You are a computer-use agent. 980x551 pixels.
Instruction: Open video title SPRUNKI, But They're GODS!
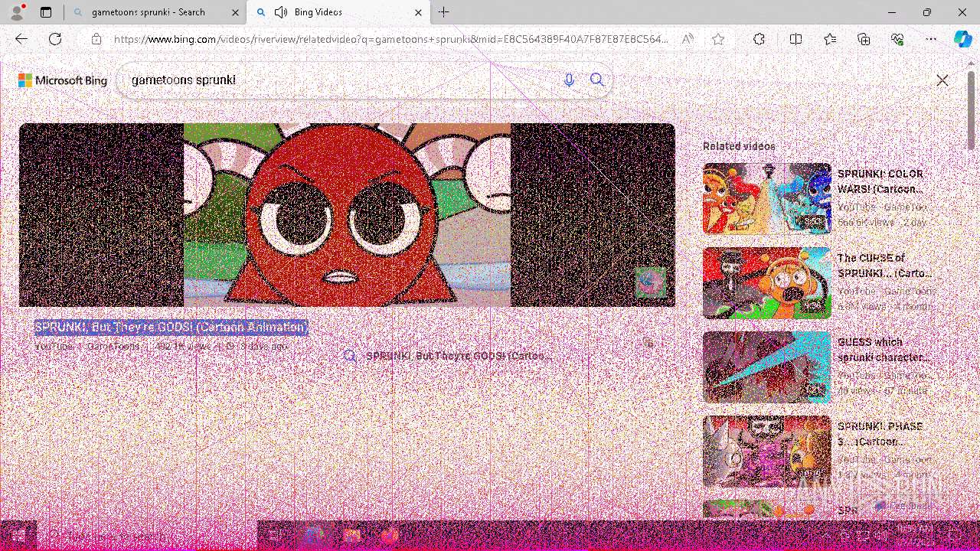(171, 328)
